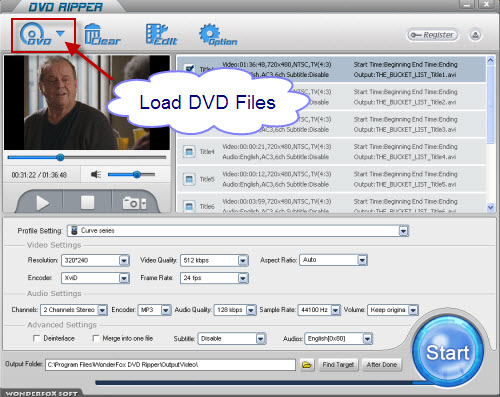Click the 00:31:22 / 01:36:48 time display
The height and width of the screenshot is (397, 500).
pyautogui.click(x=39, y=175)
